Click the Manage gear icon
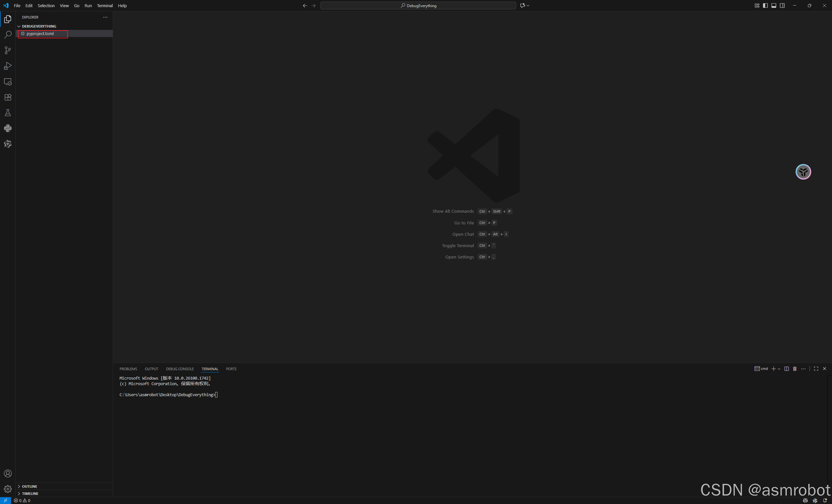The image size is (832, 504). 7,489
